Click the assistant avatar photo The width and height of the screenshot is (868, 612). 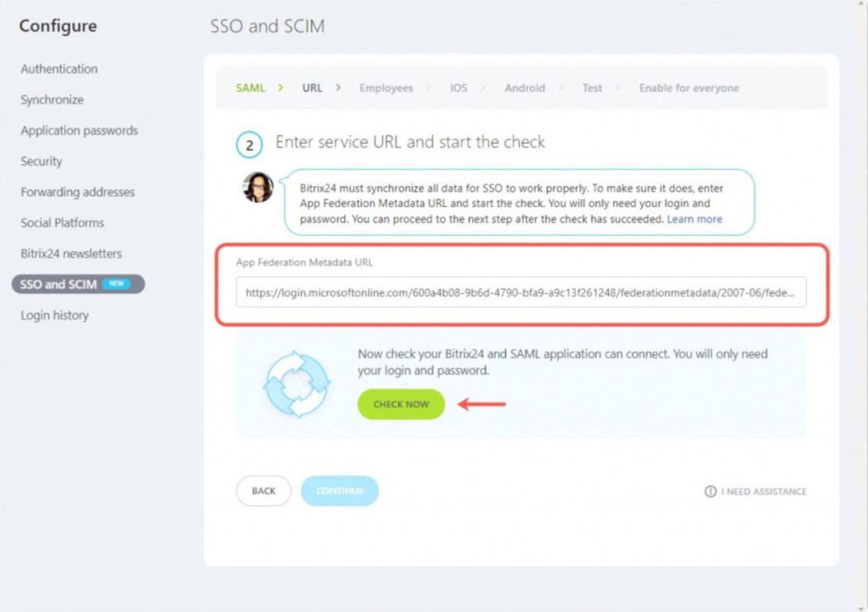(x=258, y=187)
